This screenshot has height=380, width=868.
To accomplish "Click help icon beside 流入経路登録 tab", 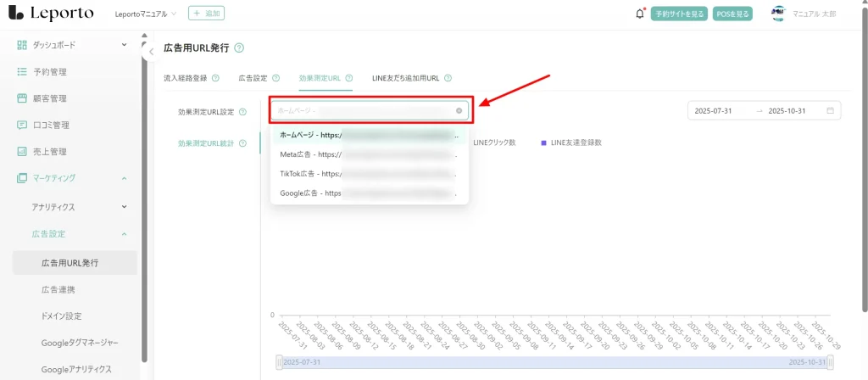I will click(x=215, y=78).
